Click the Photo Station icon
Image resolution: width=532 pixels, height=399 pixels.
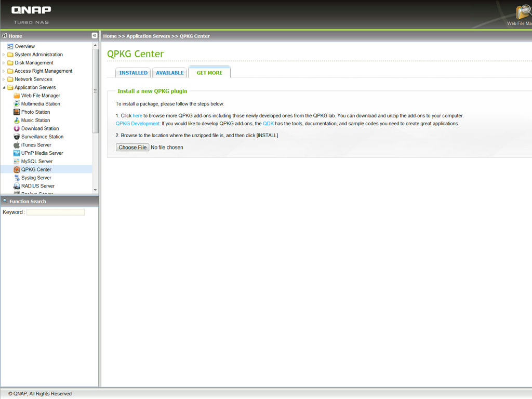tap(17, 112)
